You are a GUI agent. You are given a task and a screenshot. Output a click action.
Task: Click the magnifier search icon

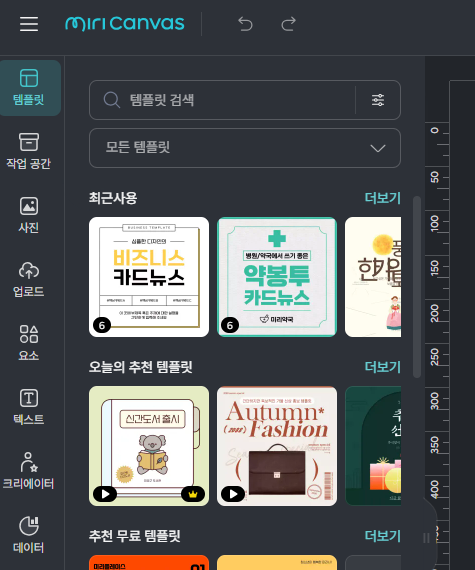tap(111, 100)
